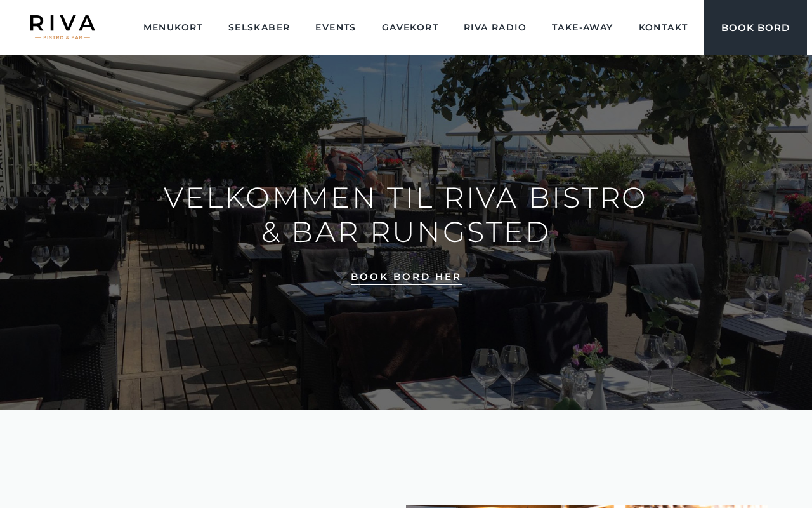
Task: Choose Take-Away in the top menu
Action: (x=582, y=27)
